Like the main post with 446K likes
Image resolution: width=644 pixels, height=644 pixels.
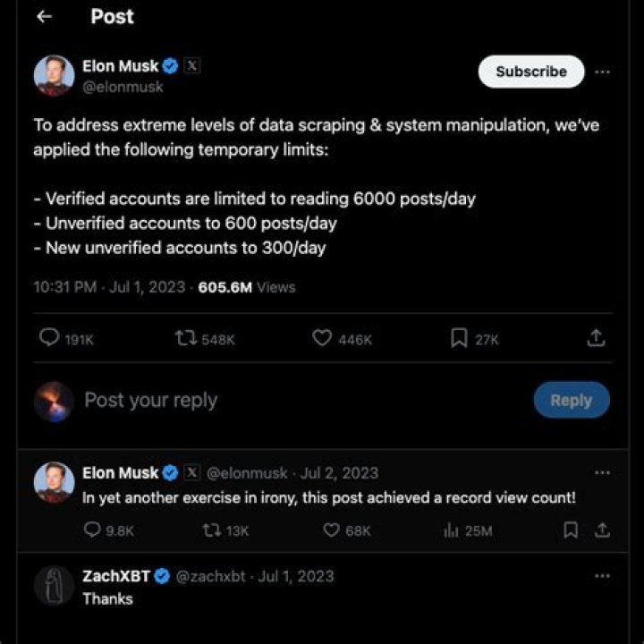click(x=323, y=338)
